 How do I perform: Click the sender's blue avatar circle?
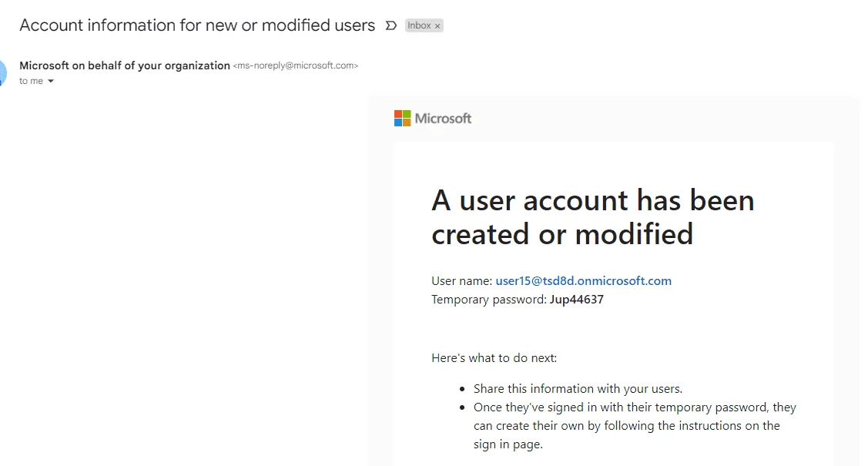3,72
